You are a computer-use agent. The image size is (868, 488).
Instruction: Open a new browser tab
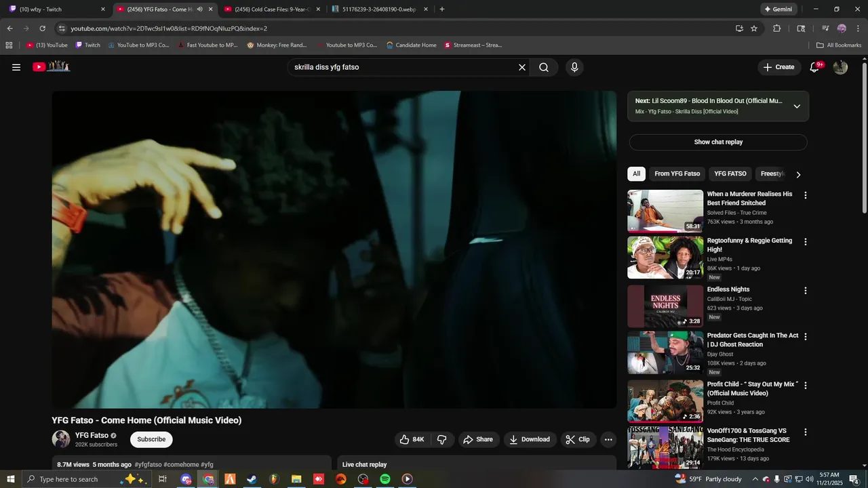point(442,9)
